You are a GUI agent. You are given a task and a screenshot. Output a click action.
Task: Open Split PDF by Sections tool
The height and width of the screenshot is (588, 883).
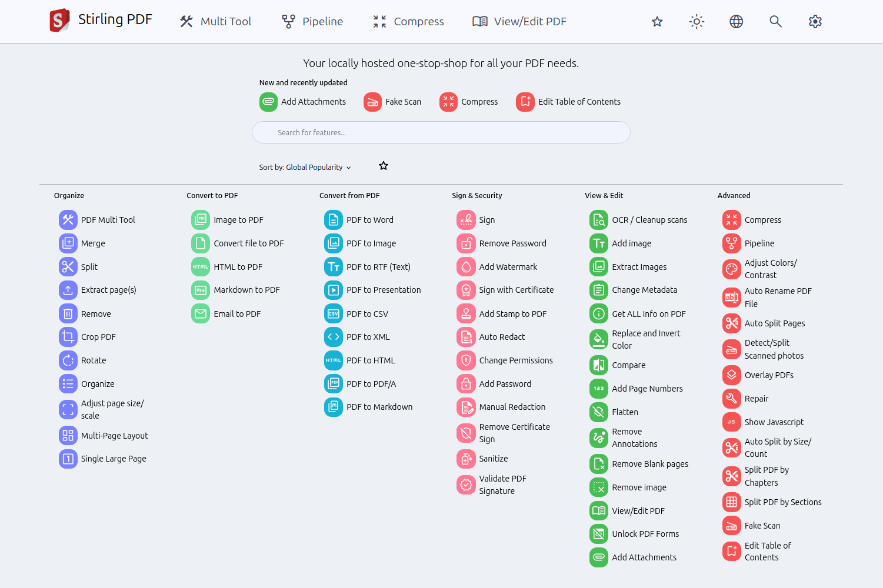(x=772, y=502)
